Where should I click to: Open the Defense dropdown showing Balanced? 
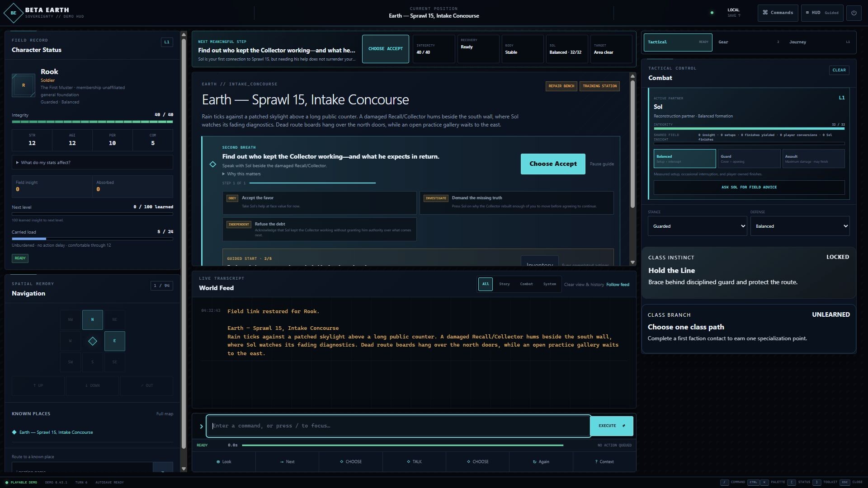[800, 226]
